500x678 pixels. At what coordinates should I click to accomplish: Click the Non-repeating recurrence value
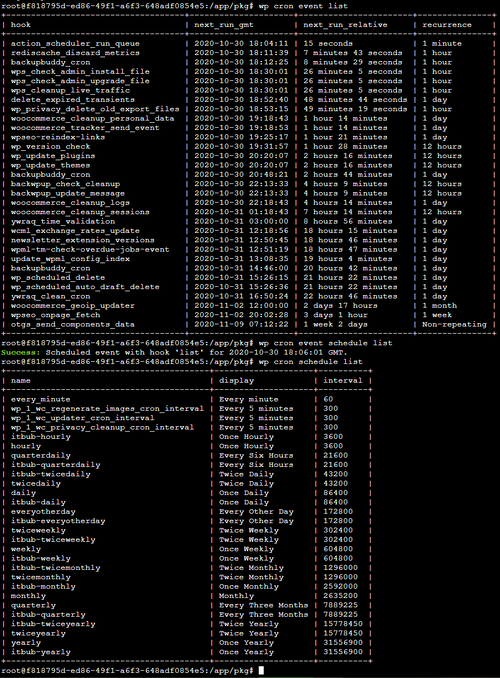click(x=454, y=324)
